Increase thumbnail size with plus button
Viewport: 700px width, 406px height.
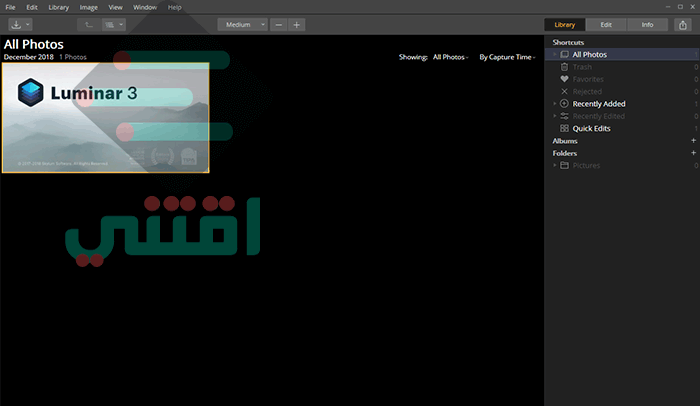pyautogui.click(x=296, y=25)
